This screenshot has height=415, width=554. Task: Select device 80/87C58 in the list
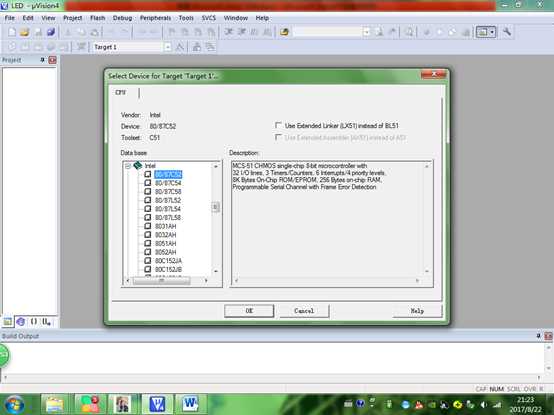tap(168, 191)
